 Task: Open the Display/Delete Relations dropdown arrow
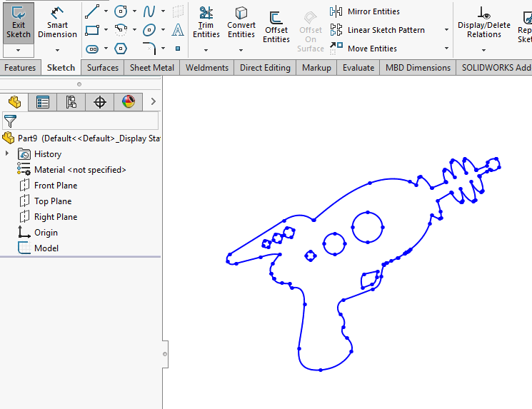(x=484, y=50)
